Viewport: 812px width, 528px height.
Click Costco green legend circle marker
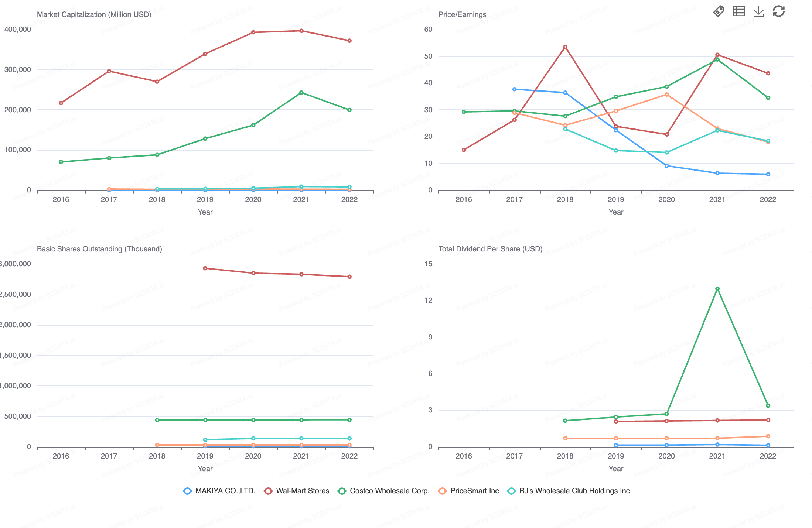pos(342,491)
